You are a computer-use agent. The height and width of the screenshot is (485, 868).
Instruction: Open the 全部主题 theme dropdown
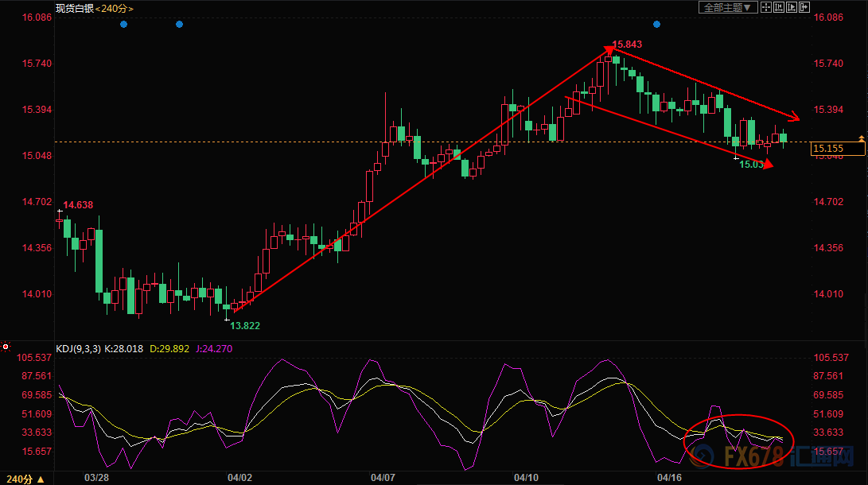[x=725, y=7]
